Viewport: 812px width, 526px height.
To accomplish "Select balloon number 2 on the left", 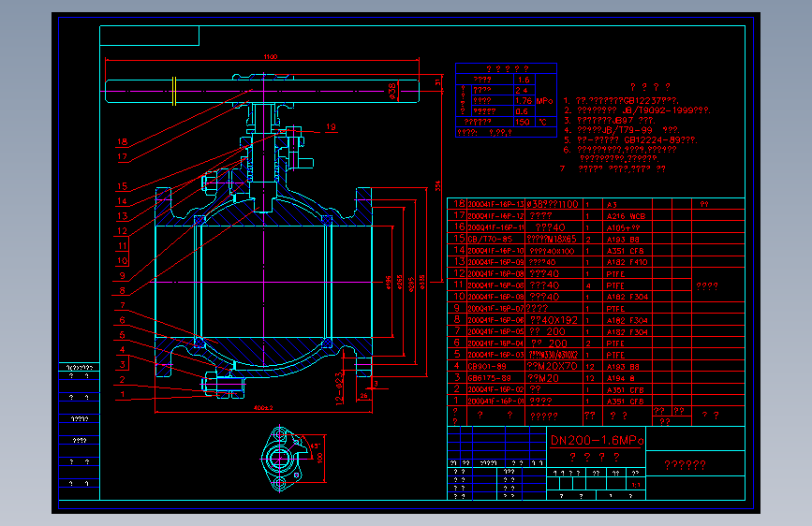I will pyautogui.click(x=122, y=379).
